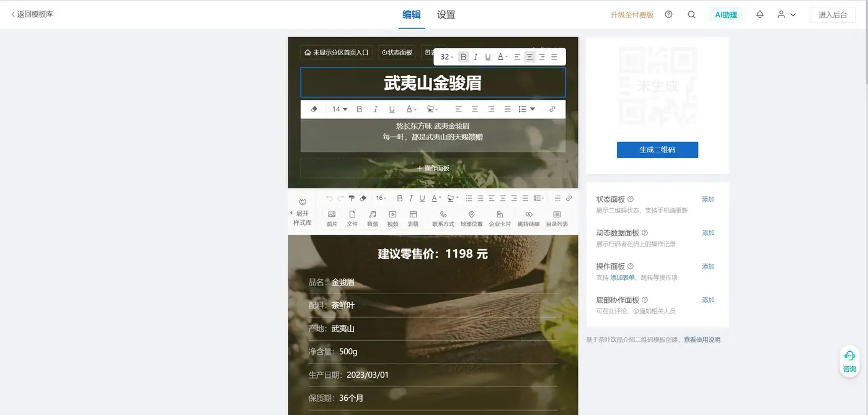
Task: Switch to the 设置 tab
Action: (446, 14)
